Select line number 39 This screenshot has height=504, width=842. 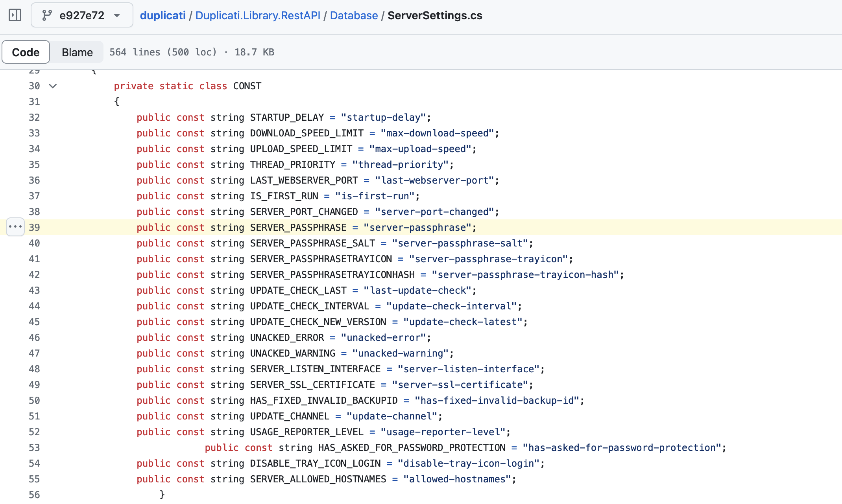pos(34,227)
